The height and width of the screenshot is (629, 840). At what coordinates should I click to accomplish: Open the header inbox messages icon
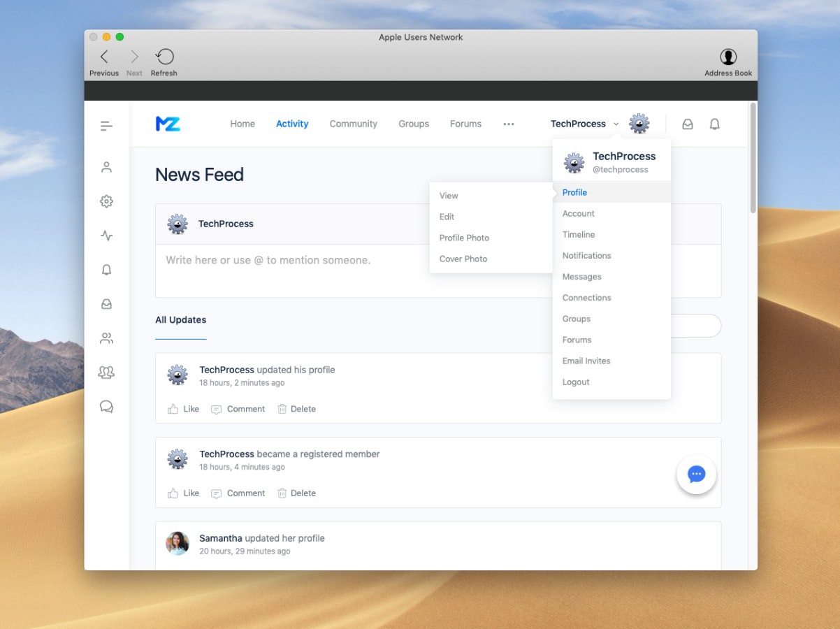688,124
